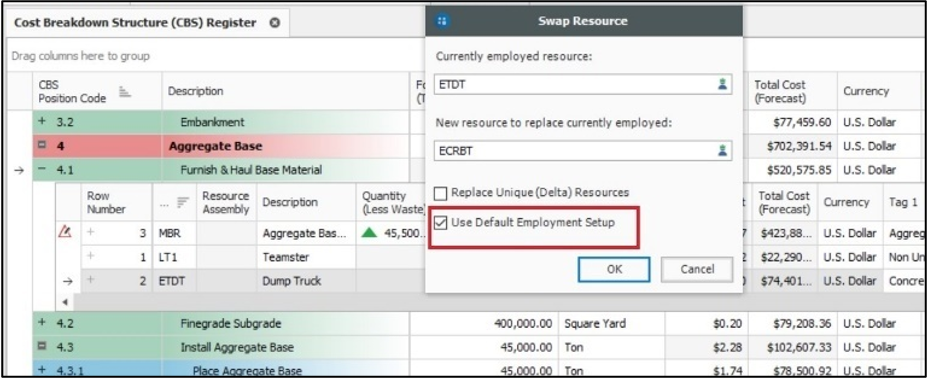Image resolution: width=927 pixels, height=379 pixels.
Task: Close the Cost Breakdown Structure Register tab
Action: [274, 23]
